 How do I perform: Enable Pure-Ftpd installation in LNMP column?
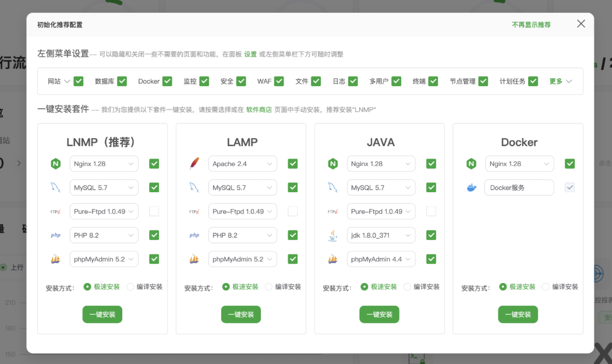154,211
